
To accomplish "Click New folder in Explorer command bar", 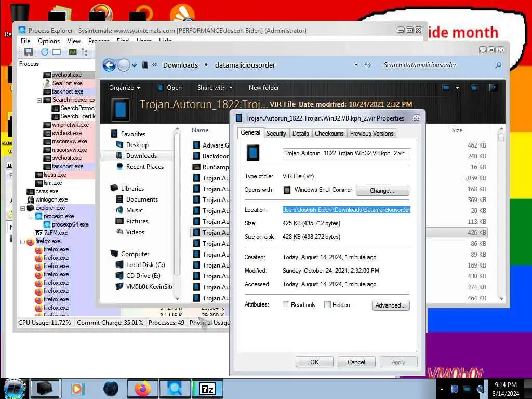I will coord(264,87).
